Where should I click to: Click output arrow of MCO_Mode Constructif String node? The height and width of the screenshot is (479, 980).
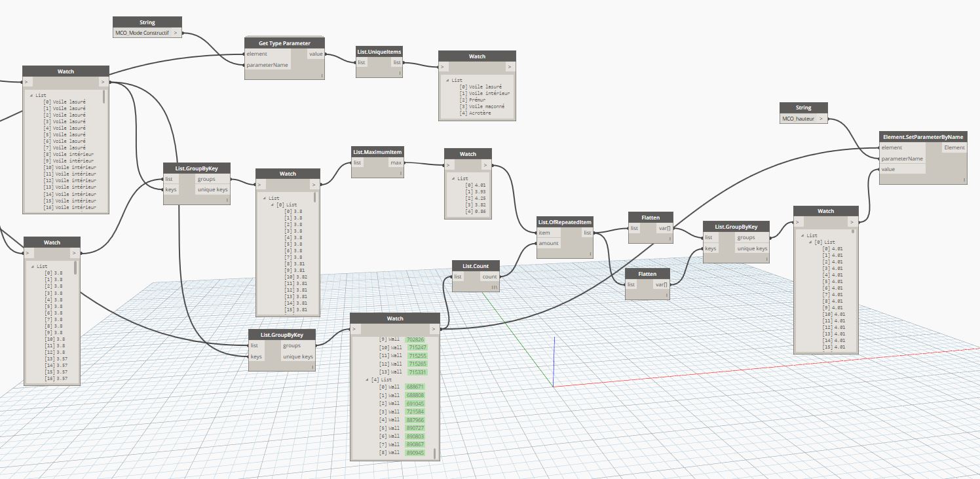pyautogui.click(x=175, y=33)
